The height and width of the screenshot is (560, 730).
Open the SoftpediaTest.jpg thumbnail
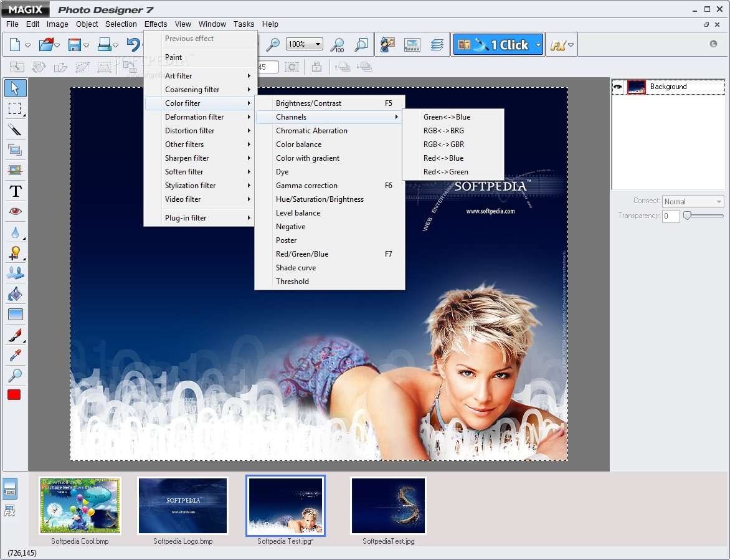point(388,506)
